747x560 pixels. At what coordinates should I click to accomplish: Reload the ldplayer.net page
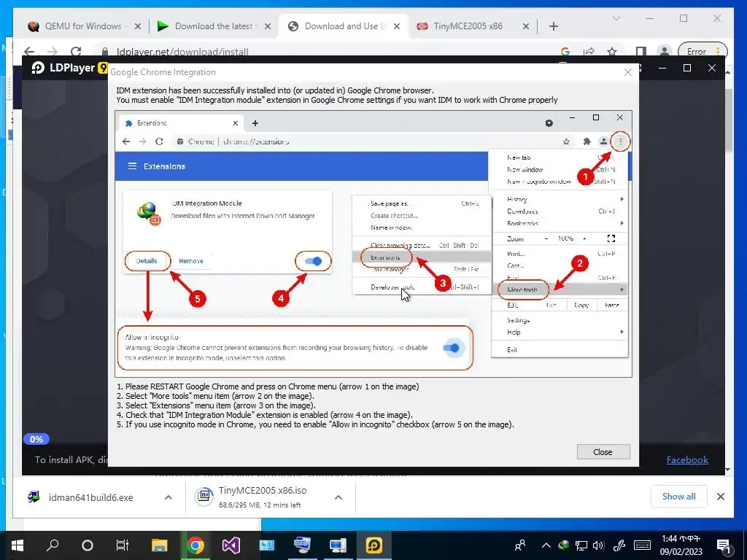point(76,51)
